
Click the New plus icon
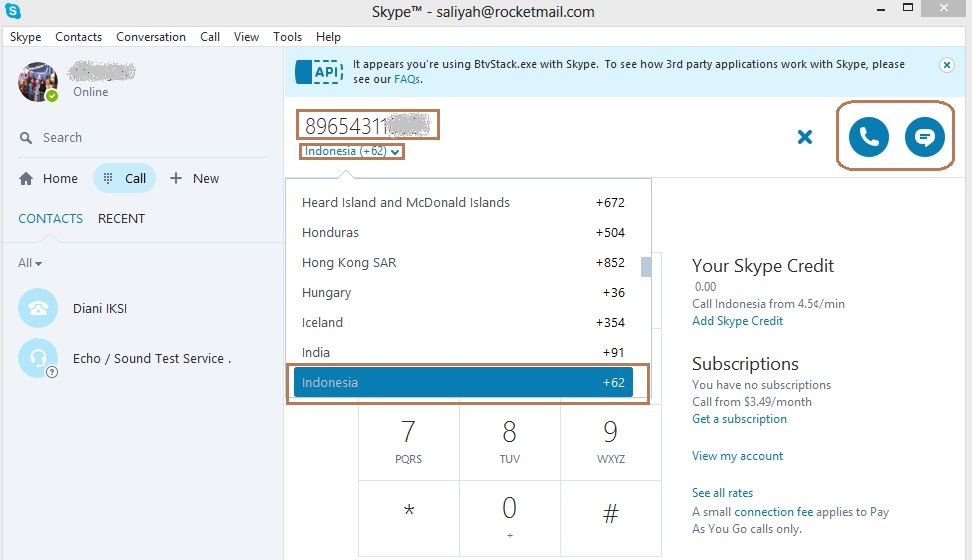coord(176,178)
